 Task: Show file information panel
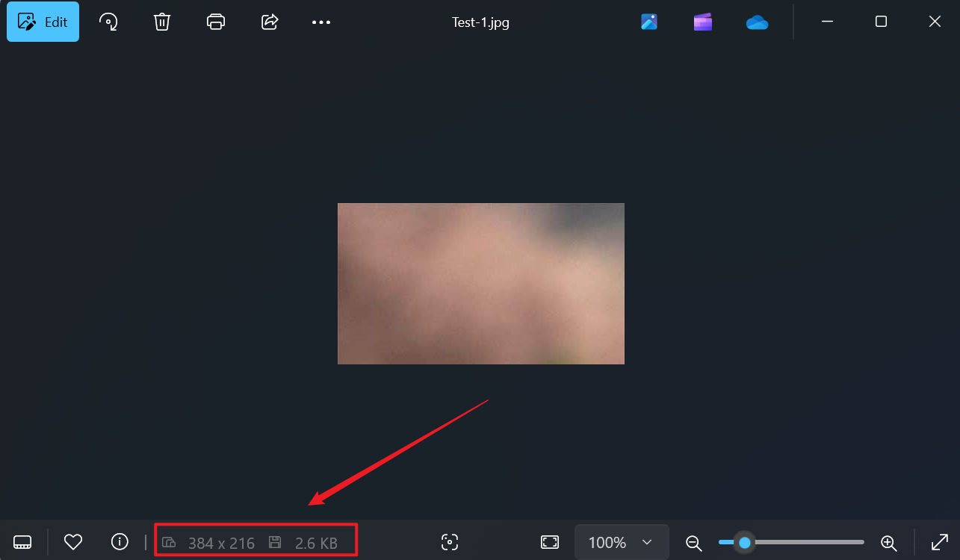point(120,542)
